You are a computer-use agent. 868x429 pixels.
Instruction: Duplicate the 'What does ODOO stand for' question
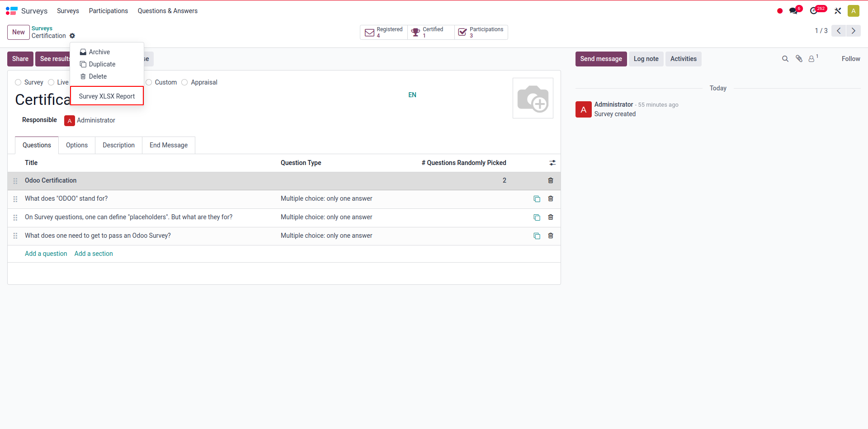pyautogui.click(x=537, y=199)
